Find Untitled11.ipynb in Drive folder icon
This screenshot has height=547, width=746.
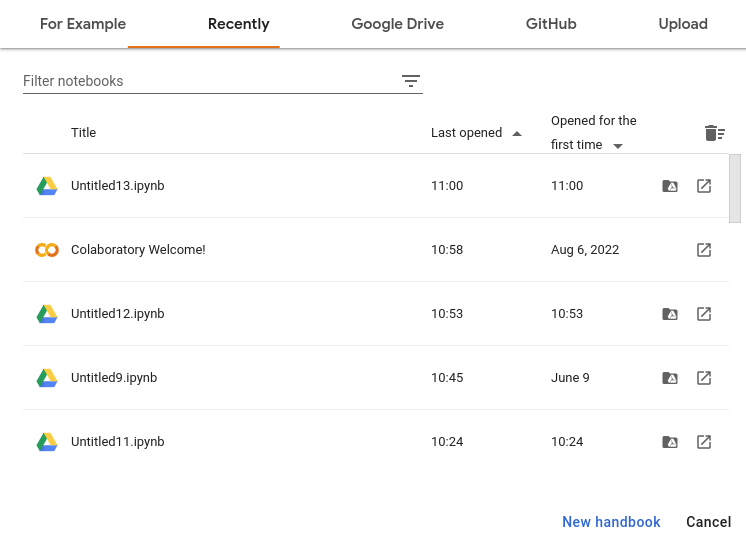pos(670,442)
